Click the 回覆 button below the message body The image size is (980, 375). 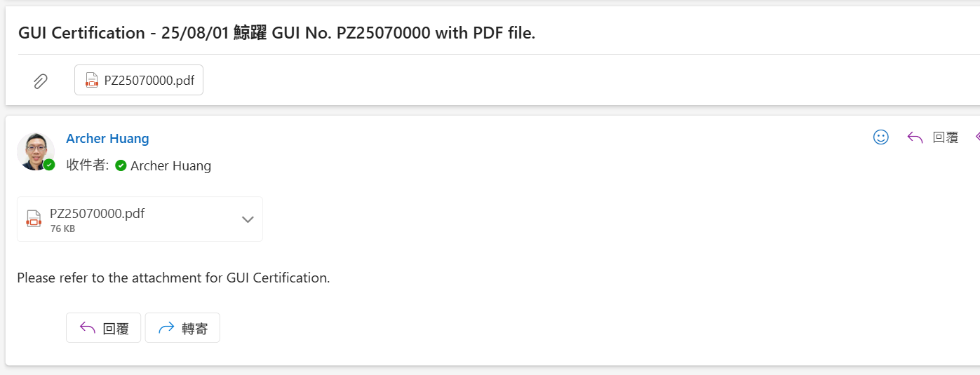click(x=103, y=328)
